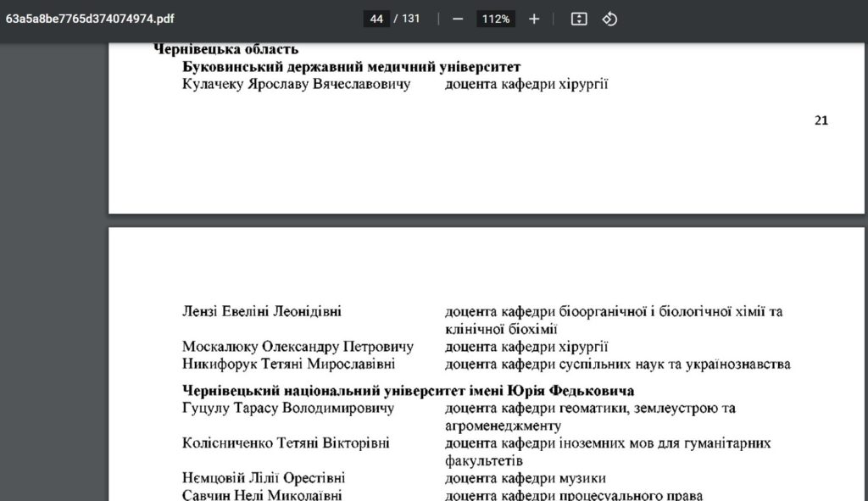The height and width of the screenshot is (501, 868).
Task: Click the page number 21
Action: [x=821, y=120]
